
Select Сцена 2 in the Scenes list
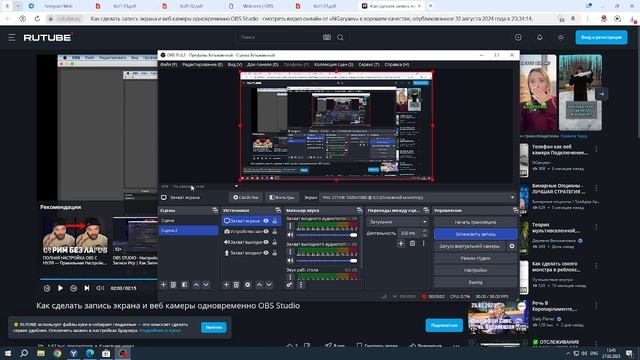(188, 231)
